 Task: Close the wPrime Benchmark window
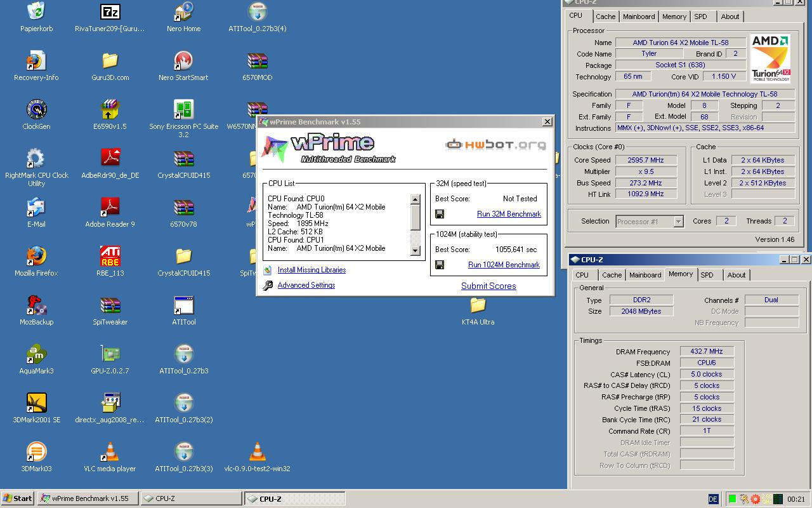pyautogui.click(x=547, y=122)
